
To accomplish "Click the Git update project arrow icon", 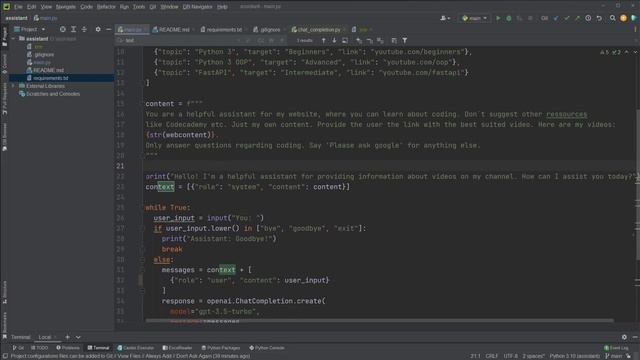I will (x=556, y=18).
